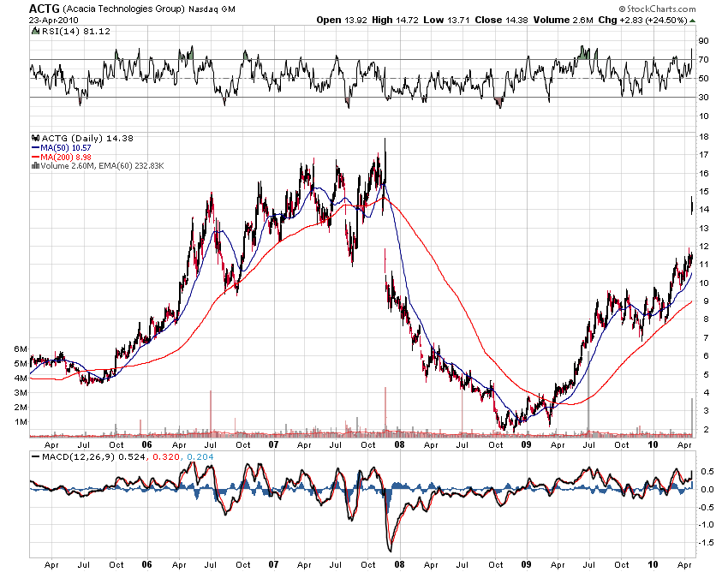Screen dimensions: 728x572
Task: Click the 14 label on the price axis
Action: pyautogui.click(x=704, y=210)
